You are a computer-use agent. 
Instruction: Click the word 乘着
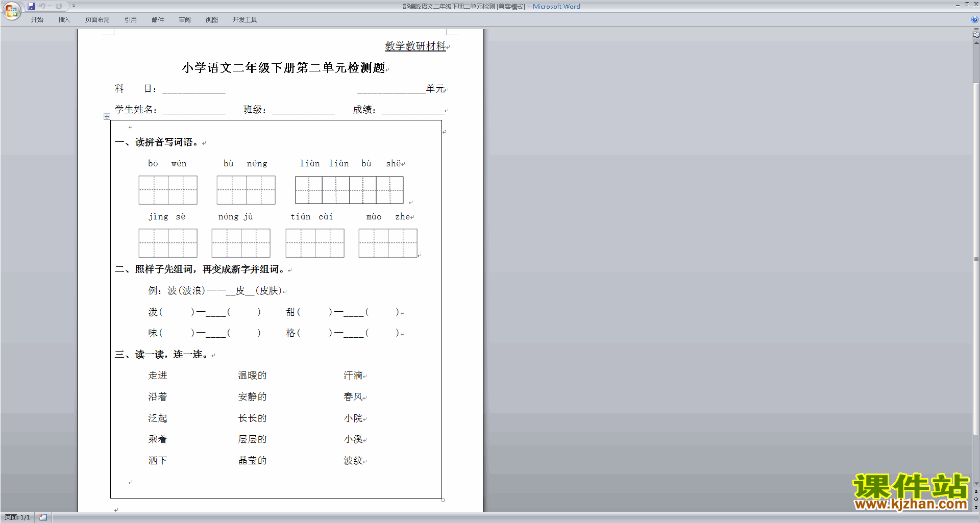[x=158, y=439]
